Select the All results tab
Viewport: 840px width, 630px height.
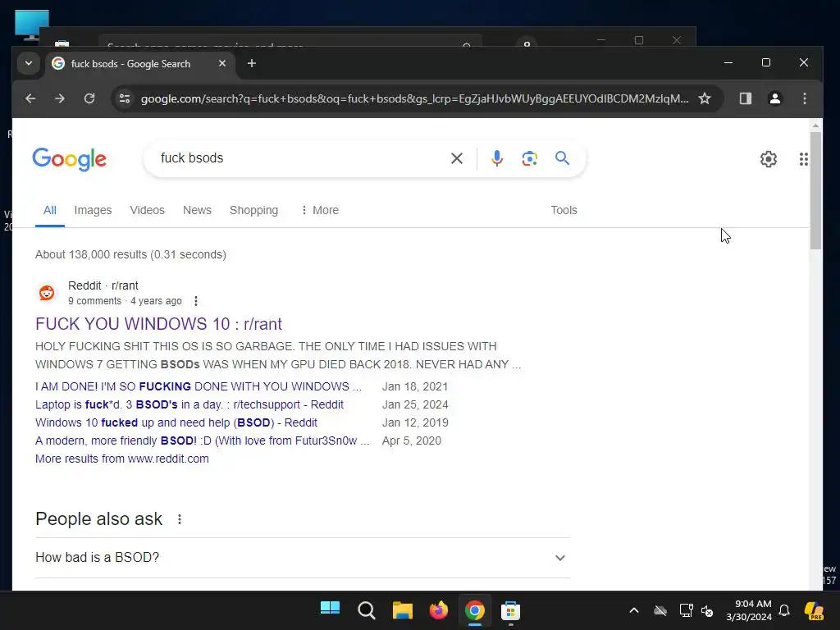(x=50, y=210)
